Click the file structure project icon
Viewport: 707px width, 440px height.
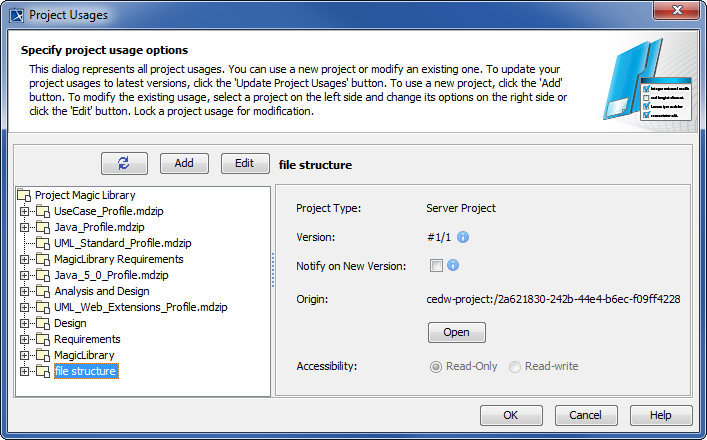click(x=42, y=371)
